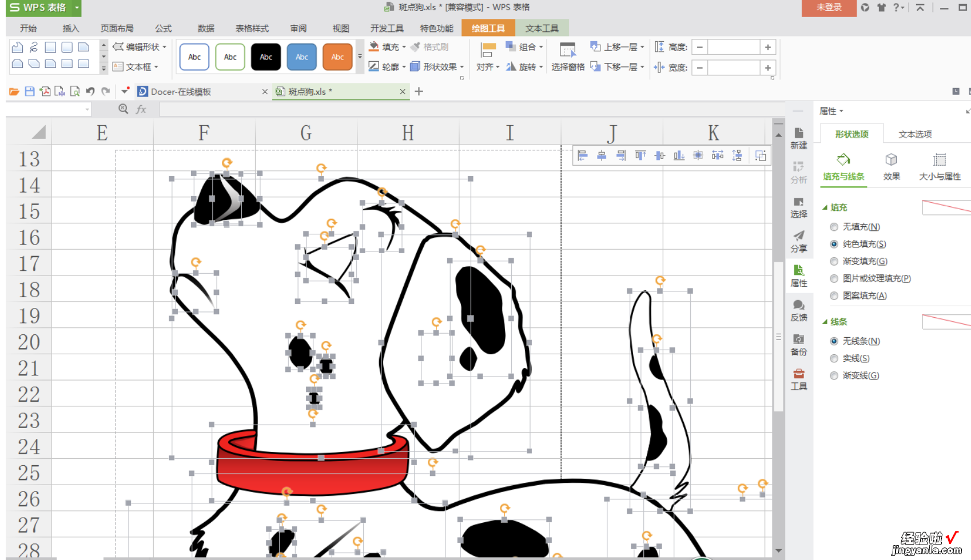Apply the blue Abc shape style

point(302,57)
